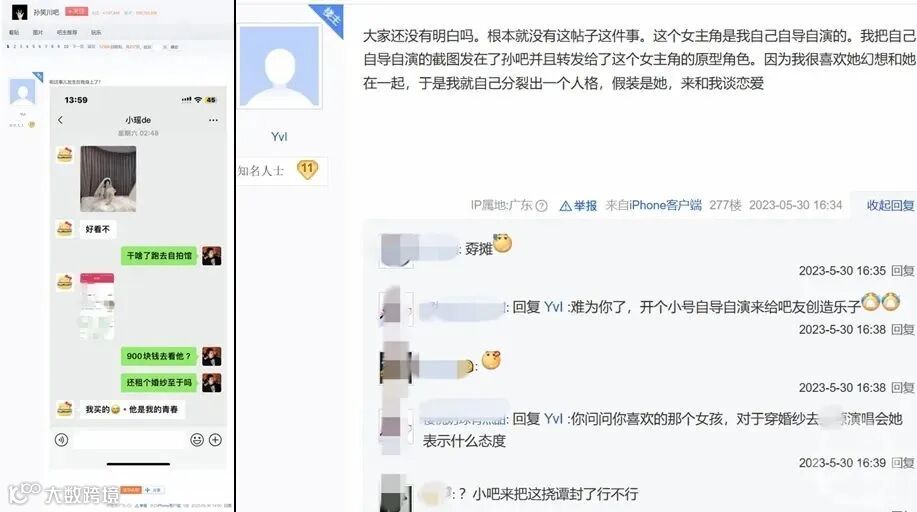
Task: Collapse replies with 收起回复
Action: [890, 205]
